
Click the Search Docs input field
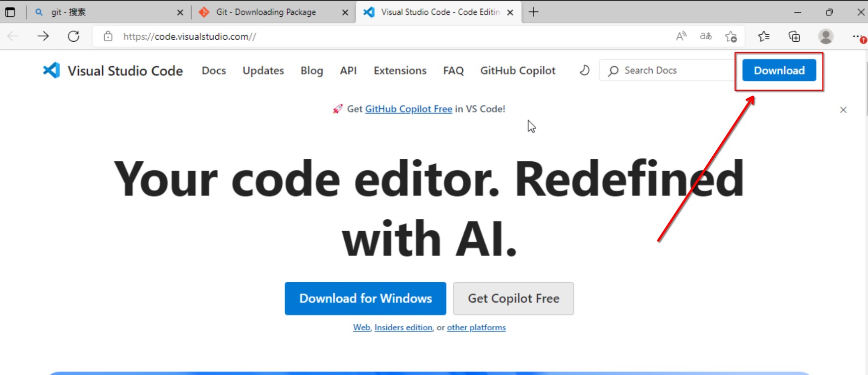[667, 70]
